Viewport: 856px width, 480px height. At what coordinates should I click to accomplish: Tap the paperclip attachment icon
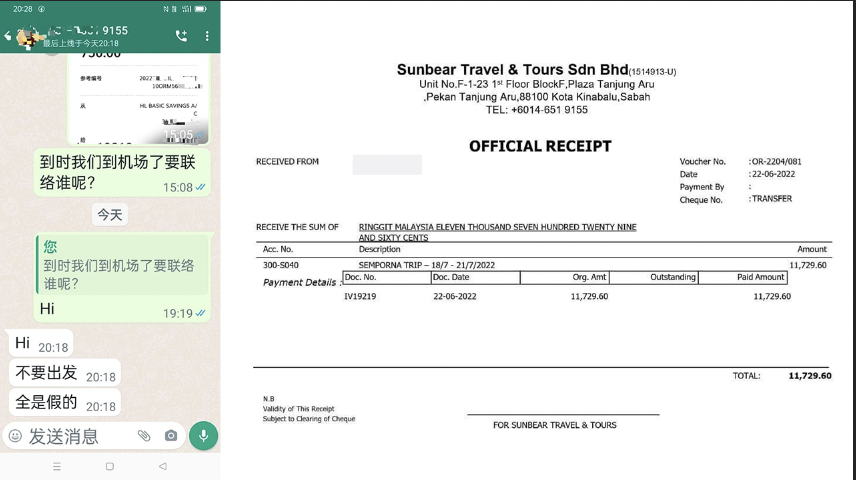(144, 436)
